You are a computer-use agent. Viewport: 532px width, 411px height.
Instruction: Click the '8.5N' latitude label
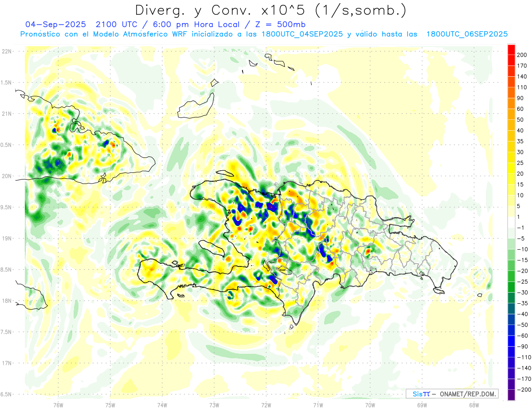6,270
